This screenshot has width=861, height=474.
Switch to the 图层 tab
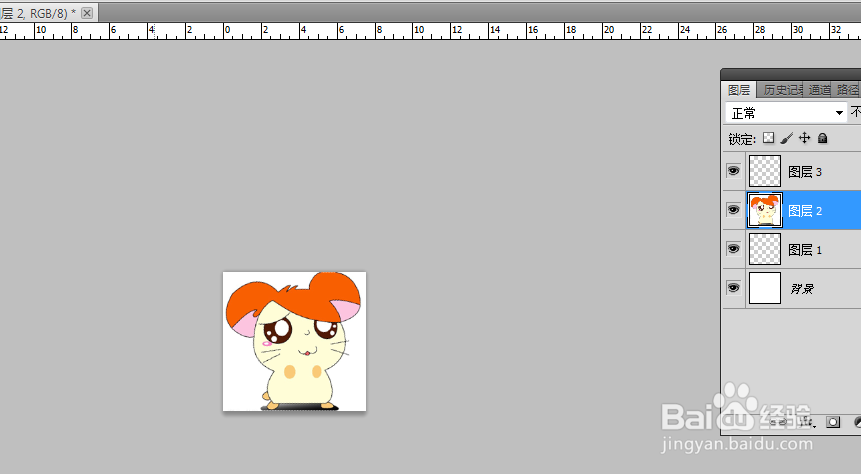[x=739, y=90]
